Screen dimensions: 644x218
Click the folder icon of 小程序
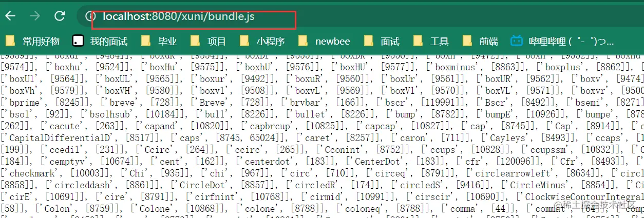click(245, 41)
